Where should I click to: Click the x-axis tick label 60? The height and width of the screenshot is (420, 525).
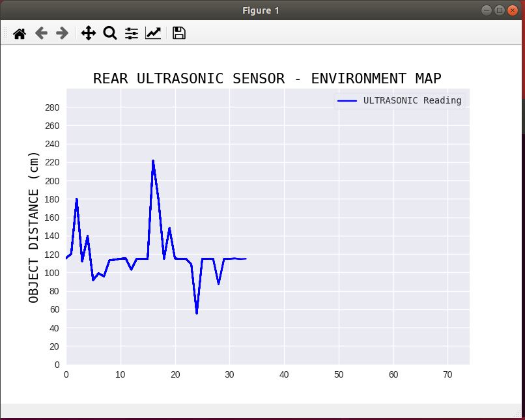[x=393, y=375]
